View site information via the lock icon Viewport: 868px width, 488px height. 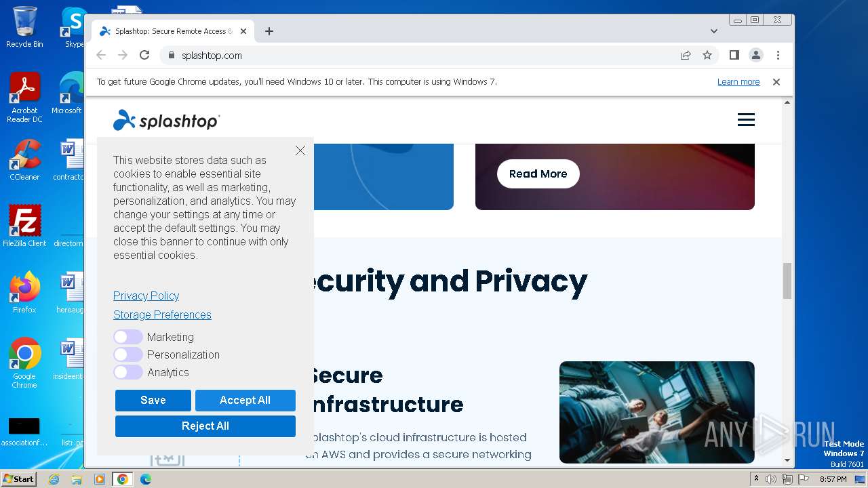pyautogui.click(x=171, y=56)
